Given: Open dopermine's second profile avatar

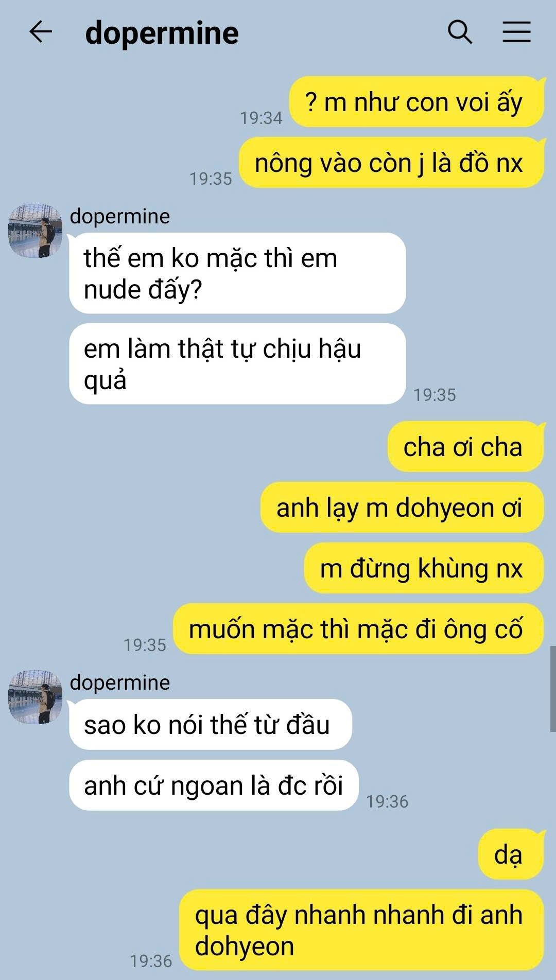Looking at the screenshot, I should (x=36, y=697).
